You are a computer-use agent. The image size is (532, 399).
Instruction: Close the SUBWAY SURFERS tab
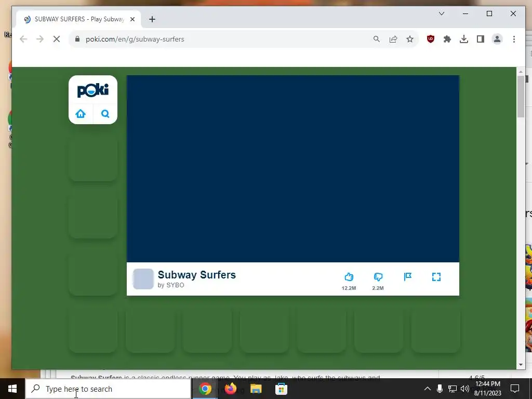[x=132, y=19]
